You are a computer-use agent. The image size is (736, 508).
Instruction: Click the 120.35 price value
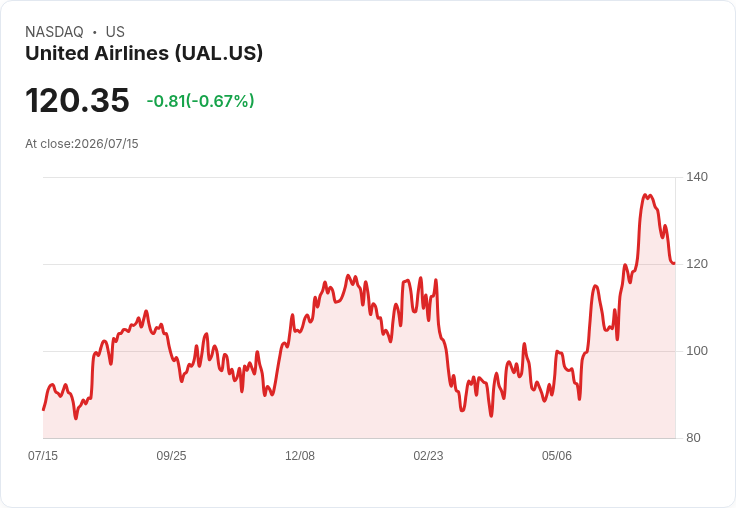(x=77, y=100)
